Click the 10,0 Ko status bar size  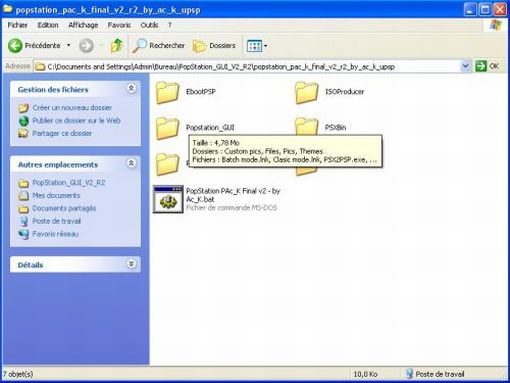365,374
